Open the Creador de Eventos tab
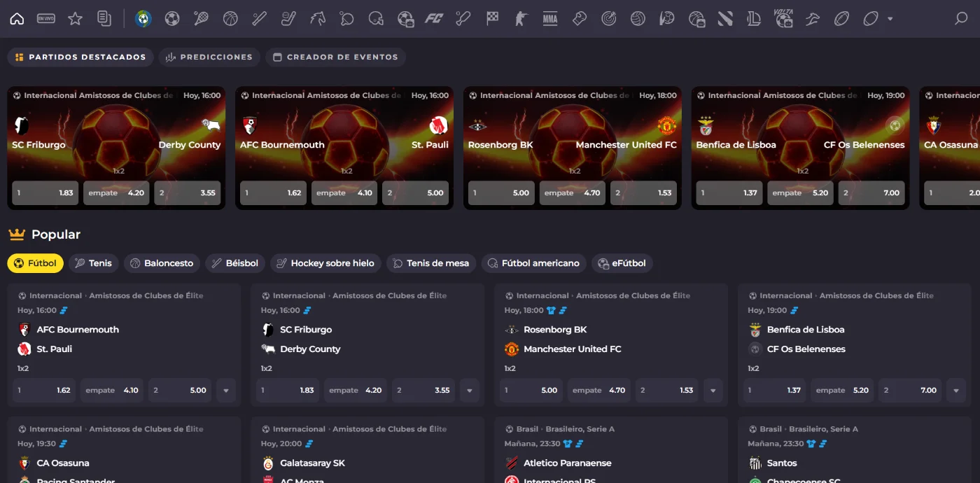 [335, 57]
